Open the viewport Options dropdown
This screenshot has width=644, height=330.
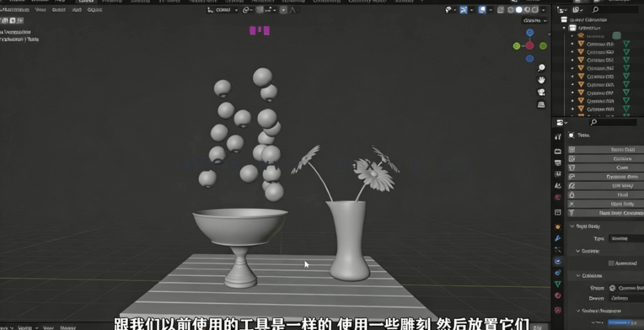pyautogui.click(x=534, y=20)
